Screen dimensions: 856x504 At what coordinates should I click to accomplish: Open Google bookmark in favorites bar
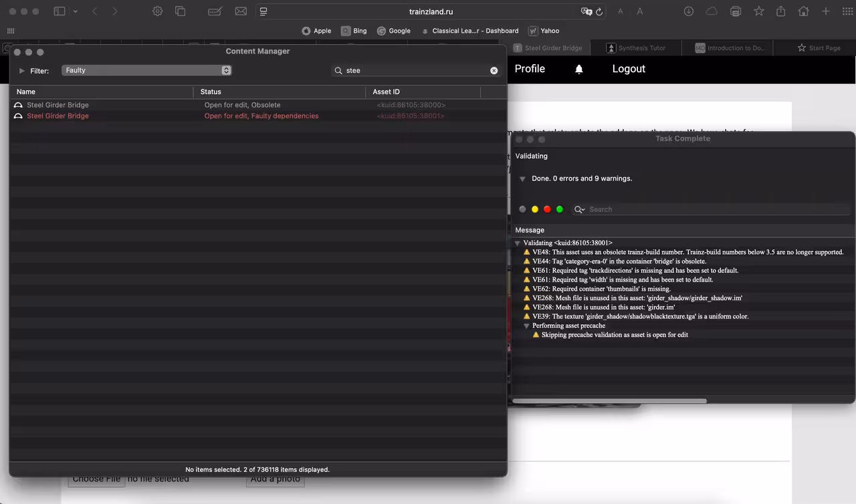coord(393,31)
